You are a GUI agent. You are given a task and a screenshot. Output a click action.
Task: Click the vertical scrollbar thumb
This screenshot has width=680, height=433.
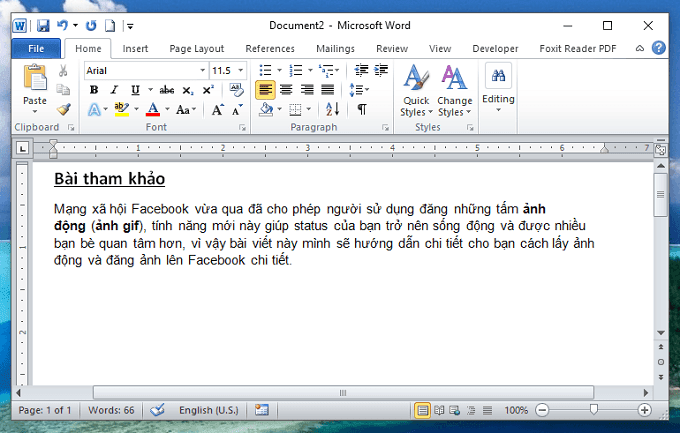pos(660,194)
